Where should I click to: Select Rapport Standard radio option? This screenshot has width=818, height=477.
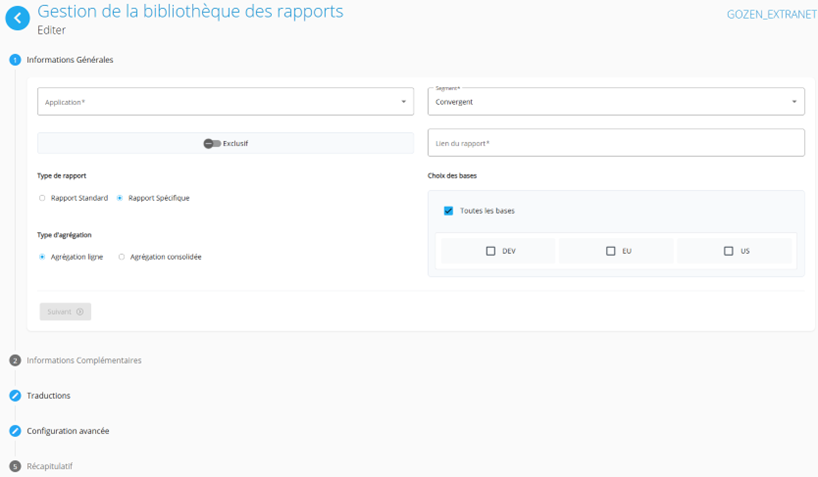coord(42,198)
